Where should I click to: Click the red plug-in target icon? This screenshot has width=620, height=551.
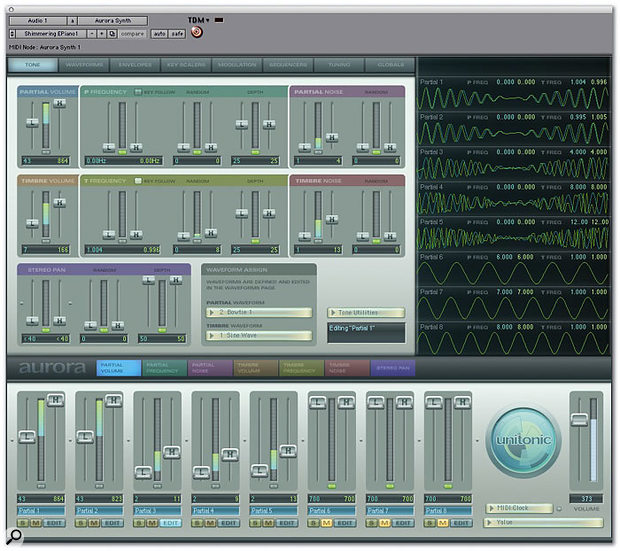coord(197,32)
